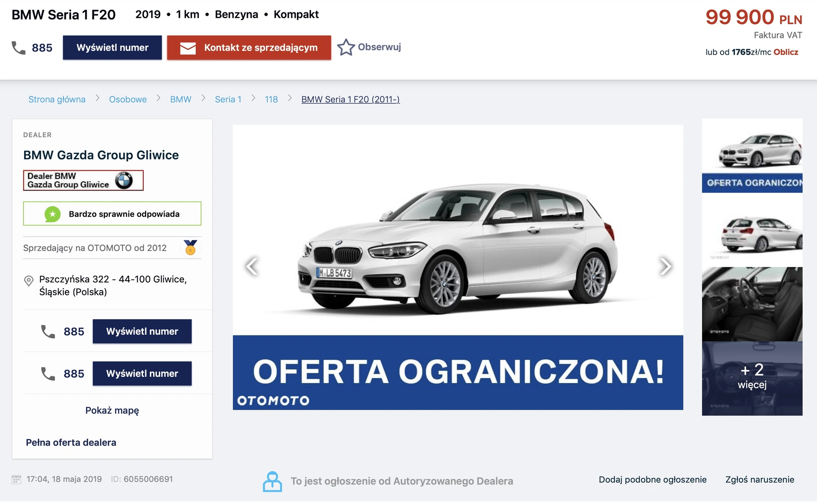Show first phone number in dealer panel
This screenshot has width=817, height=504.
click(142, 331)
